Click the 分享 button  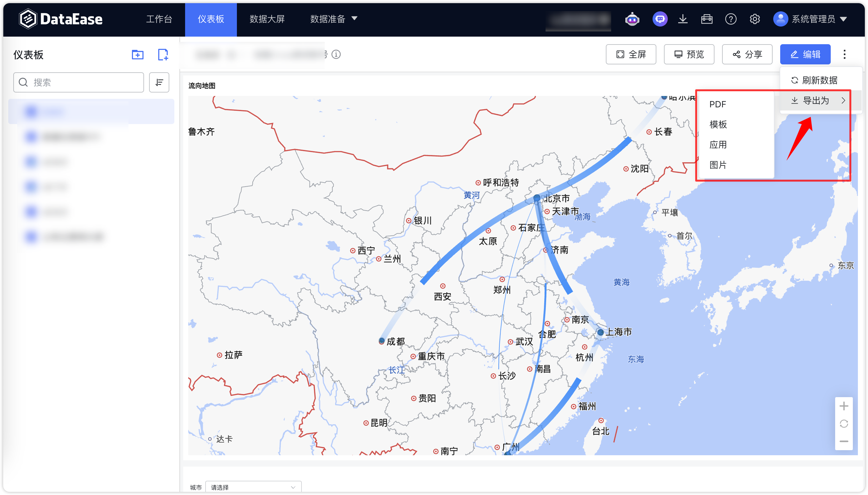pos(747,54)
